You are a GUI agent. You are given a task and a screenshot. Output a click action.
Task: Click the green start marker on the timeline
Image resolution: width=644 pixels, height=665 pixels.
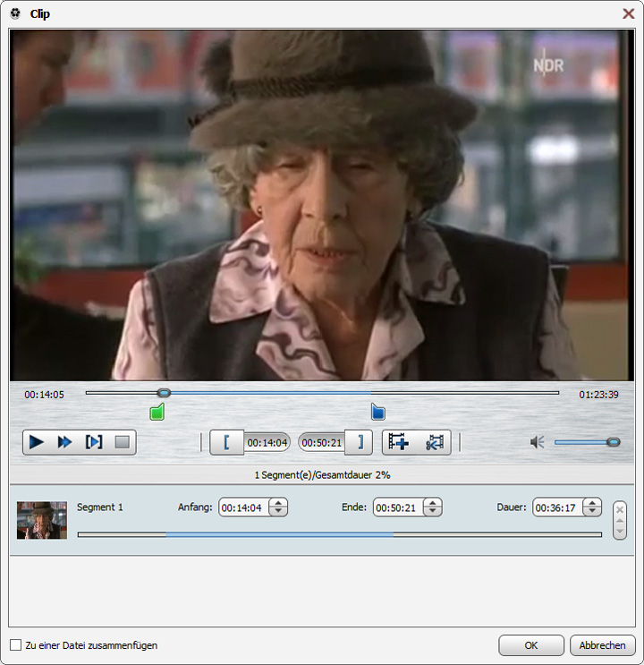157,412
